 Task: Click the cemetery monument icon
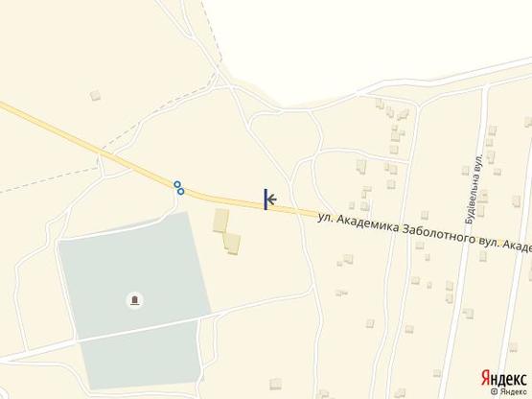[135, 300]
